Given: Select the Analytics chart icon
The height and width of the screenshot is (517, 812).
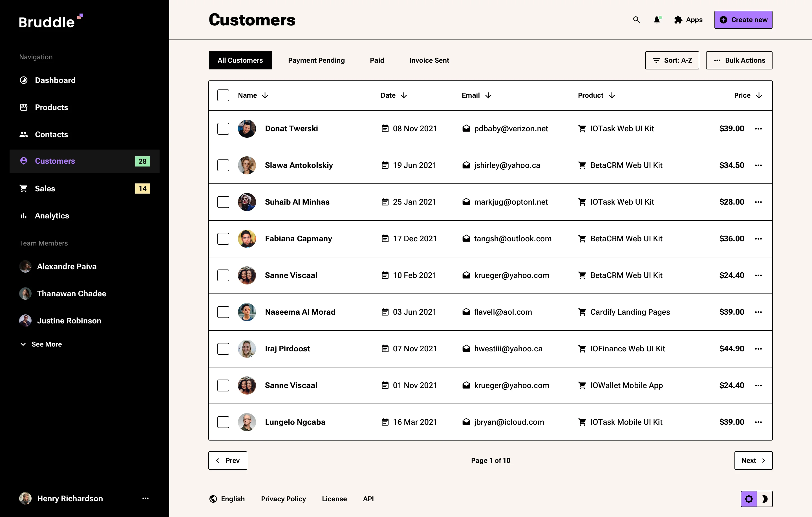Looking at the screenshot, I should [24, 216].
